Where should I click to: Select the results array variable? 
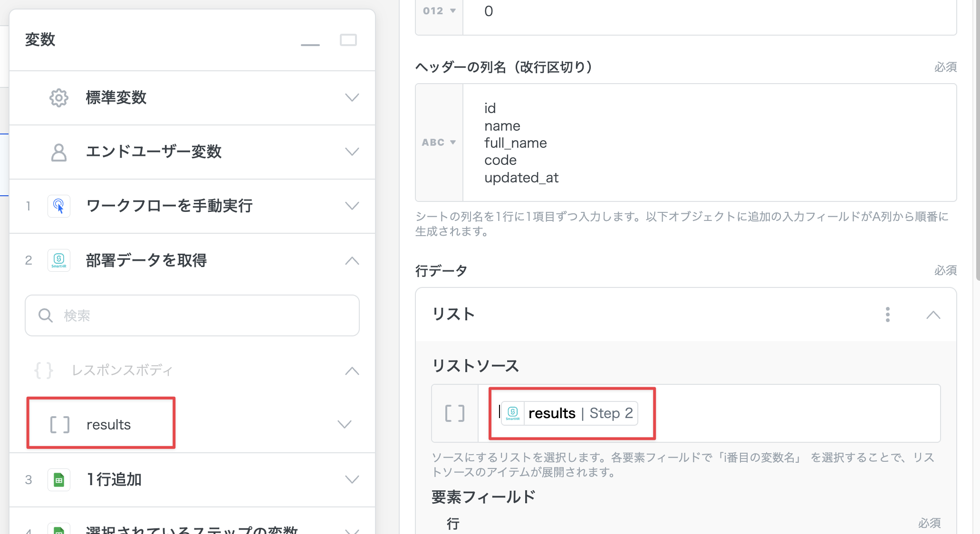pyautogui.click(x=108, y=424)
